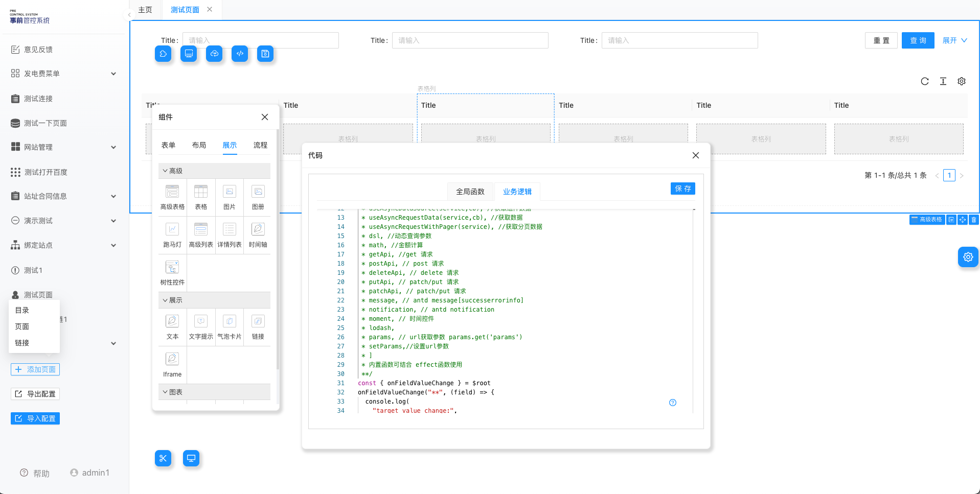Focus the first Title input field
This screenshot has height=494, width=980.
(261, 40)
